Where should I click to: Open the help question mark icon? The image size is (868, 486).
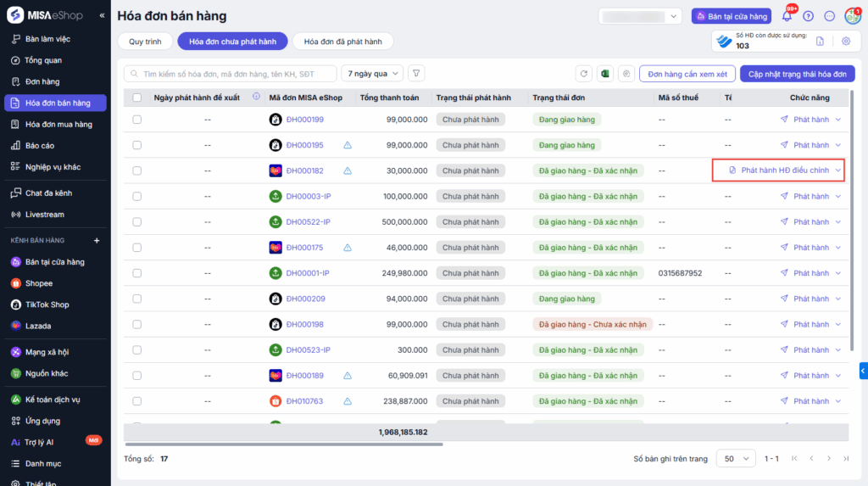tap(808, 16)
